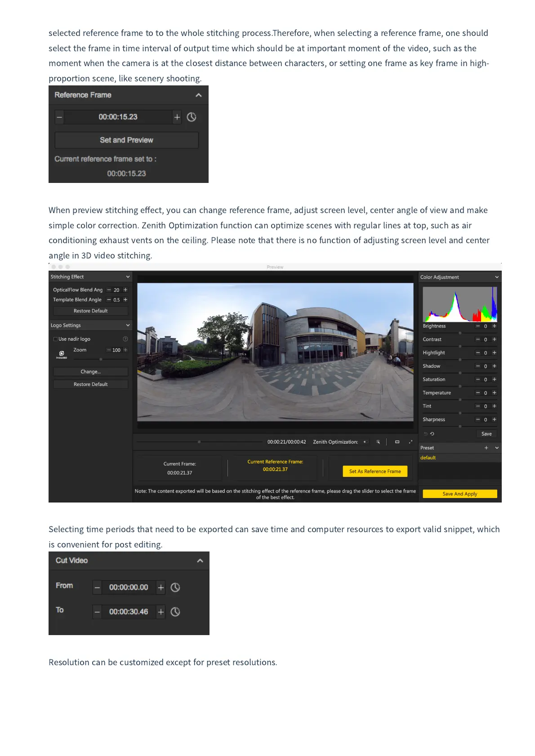
Task: Decrease the Cut Video To time
Action: 97,612
